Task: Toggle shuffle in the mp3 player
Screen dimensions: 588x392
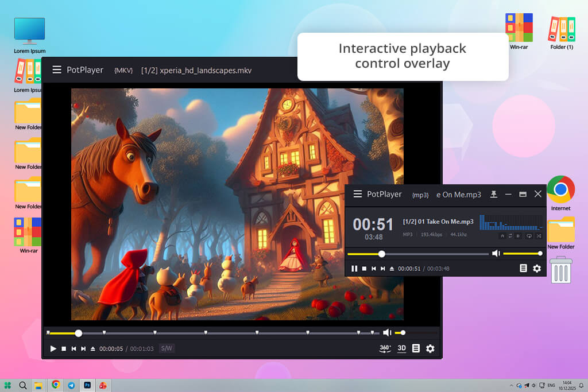Action: 539,236
